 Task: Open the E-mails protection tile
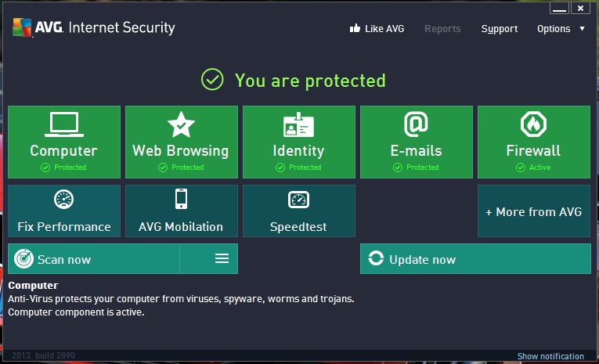click(x=417, y=142)
